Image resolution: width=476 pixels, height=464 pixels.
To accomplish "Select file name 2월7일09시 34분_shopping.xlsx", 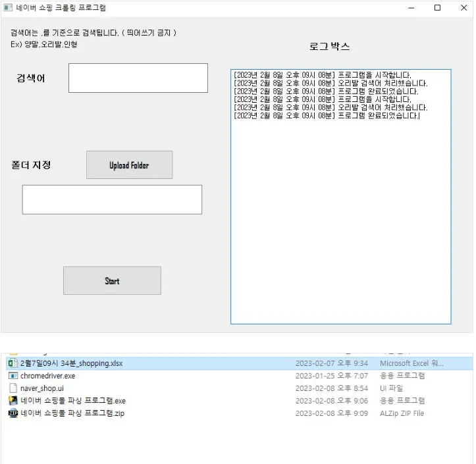I will [71, 363].
